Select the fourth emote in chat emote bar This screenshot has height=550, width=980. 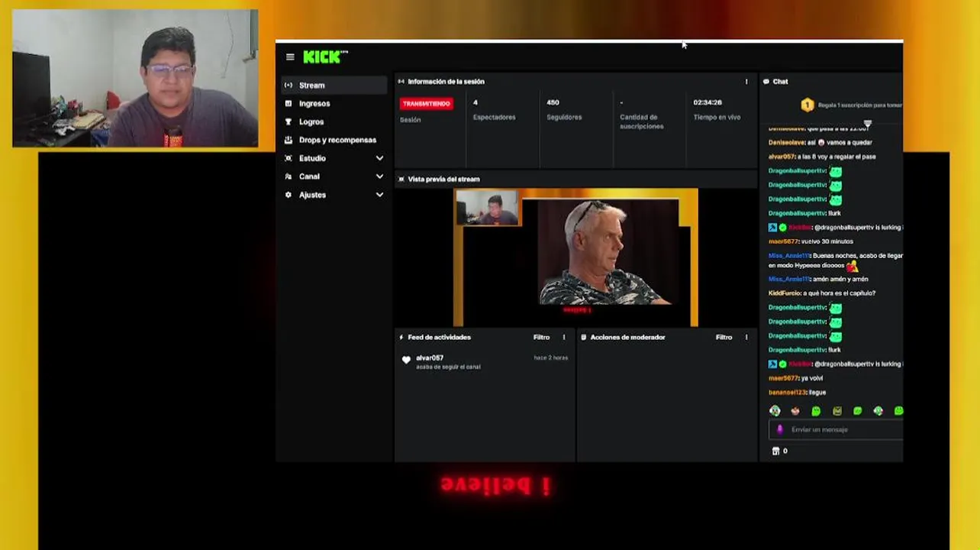click(837, 411)
